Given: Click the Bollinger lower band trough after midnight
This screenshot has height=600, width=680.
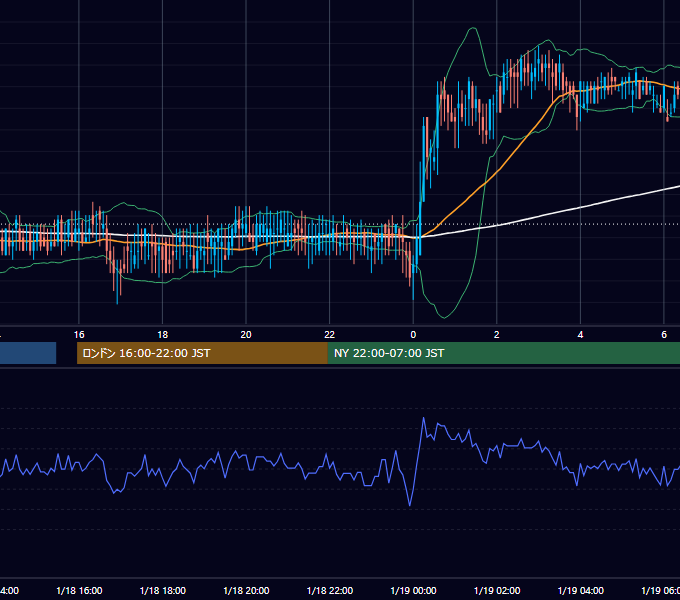Looking at the screenshot, I should [444, 317].
